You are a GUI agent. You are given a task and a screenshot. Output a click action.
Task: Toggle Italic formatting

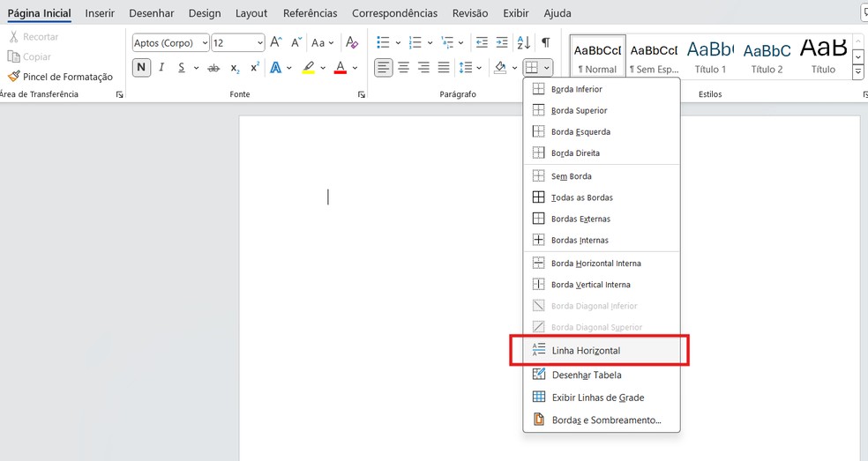[161, 68]
